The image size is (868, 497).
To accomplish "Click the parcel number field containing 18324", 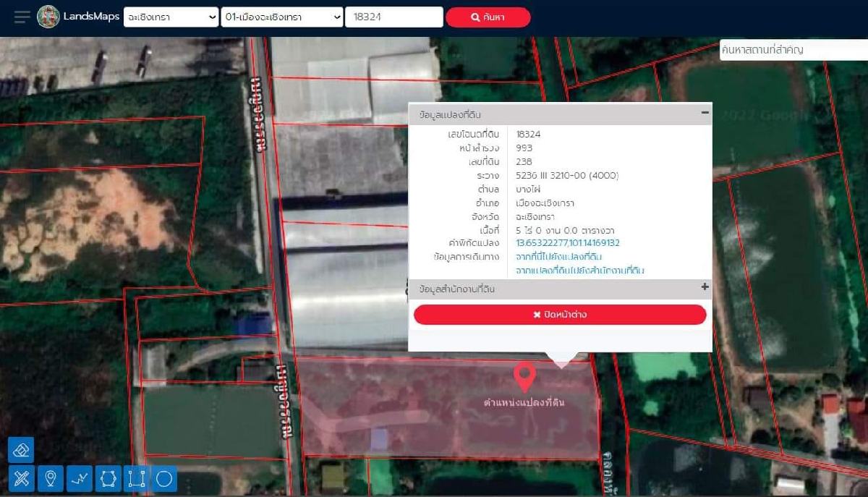I will click(393, 17).
